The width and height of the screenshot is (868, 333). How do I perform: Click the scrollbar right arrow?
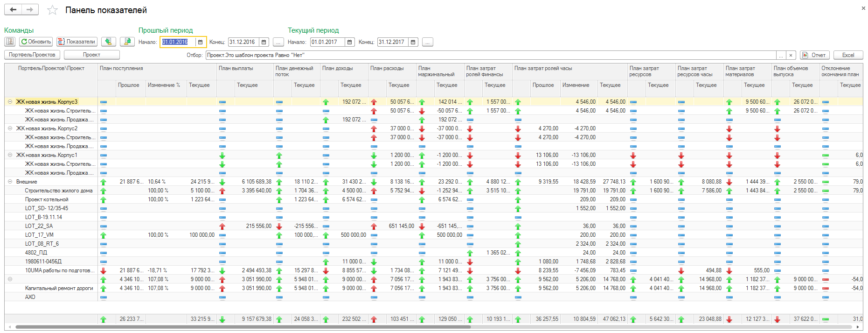tap(858, 327)
